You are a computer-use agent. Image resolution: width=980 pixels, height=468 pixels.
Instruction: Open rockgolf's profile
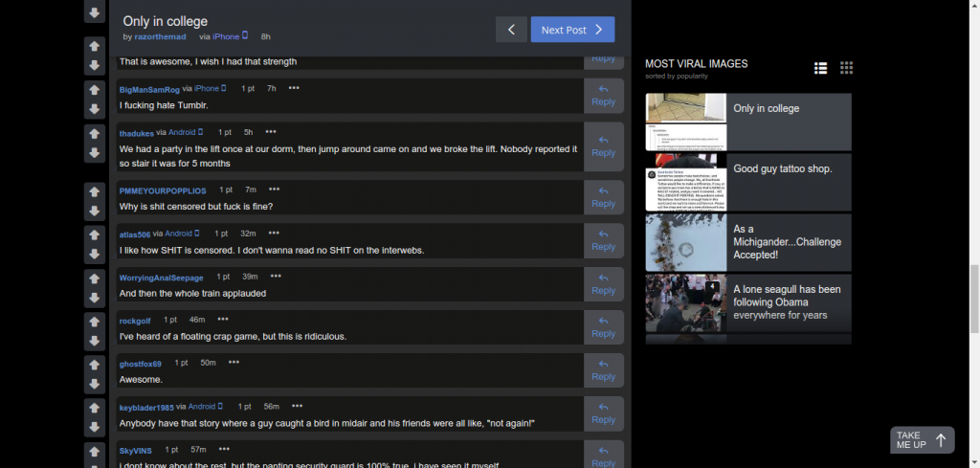tap(135, 321)
